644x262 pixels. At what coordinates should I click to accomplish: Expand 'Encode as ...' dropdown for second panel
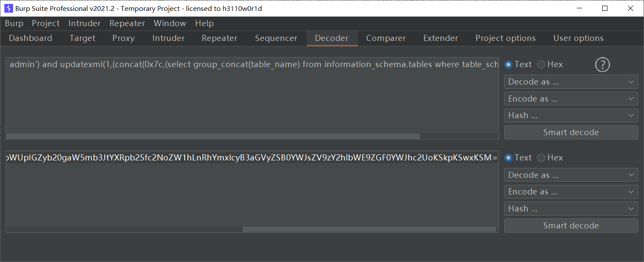click(571, 192)
